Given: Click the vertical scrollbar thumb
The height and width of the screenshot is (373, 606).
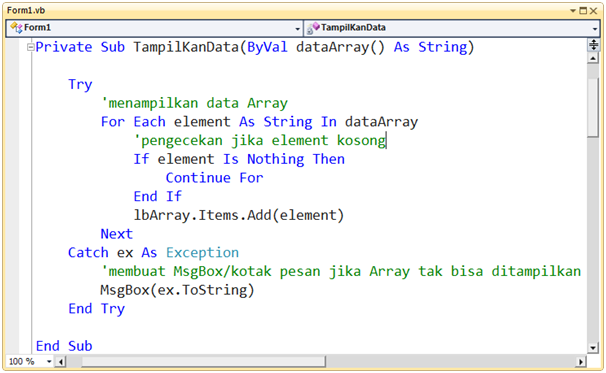Looking at the screenshot, I should (x=593, y=107).
